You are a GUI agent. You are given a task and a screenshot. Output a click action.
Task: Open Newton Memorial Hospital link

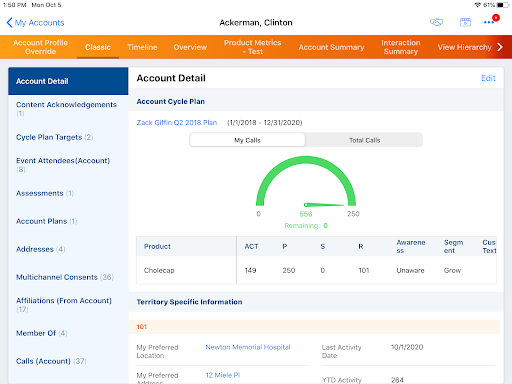(248, 347)
